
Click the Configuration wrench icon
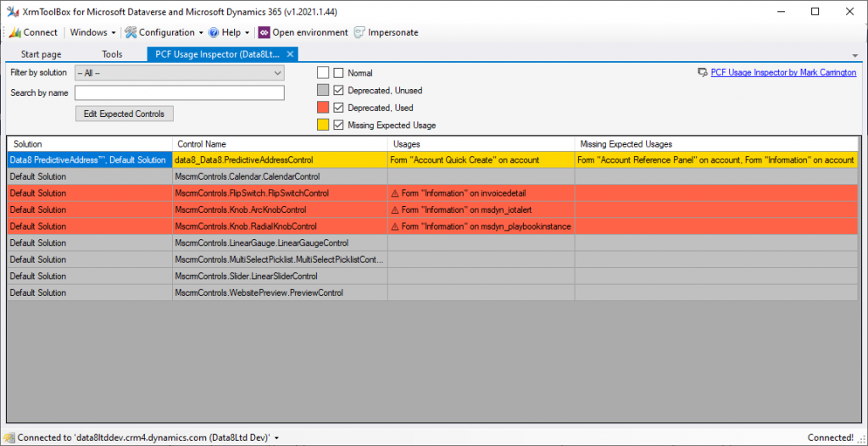(x=131, y=32)
